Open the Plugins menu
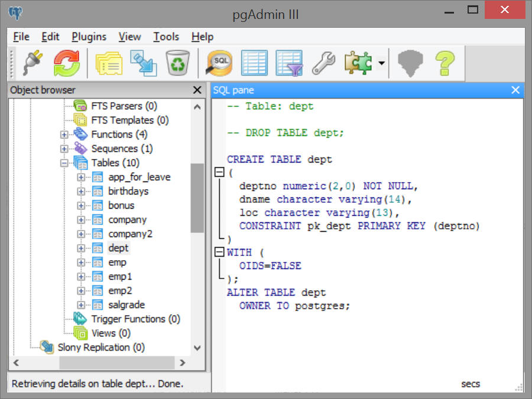This screenshot has height=399, width=532. click(x=90, y=37)
